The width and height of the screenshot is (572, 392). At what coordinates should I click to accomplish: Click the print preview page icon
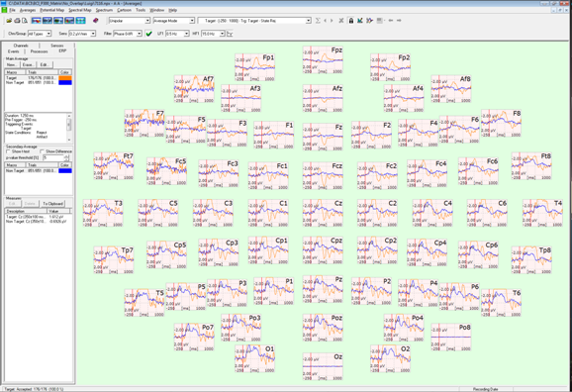click(25, 21)
